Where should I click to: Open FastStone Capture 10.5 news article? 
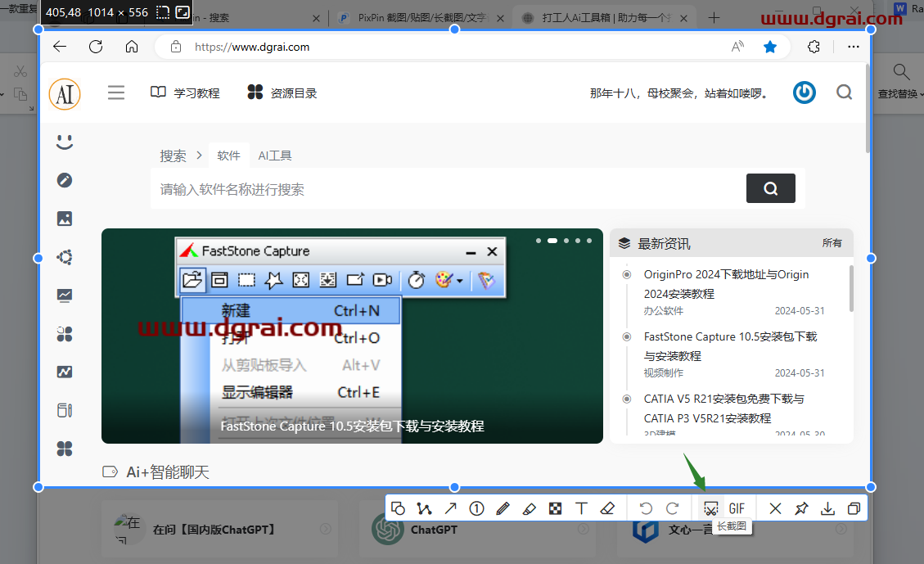coord(730,346)
